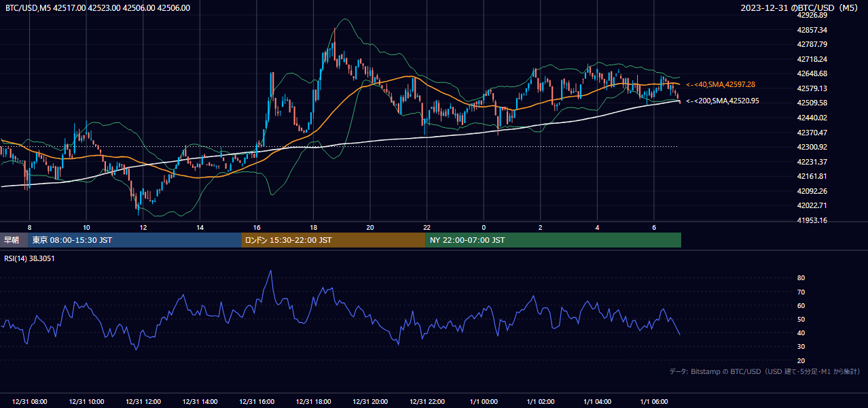Select the 早朝 session segment
The height and width of the screenshot is (408, 868).
click(14, 240)
